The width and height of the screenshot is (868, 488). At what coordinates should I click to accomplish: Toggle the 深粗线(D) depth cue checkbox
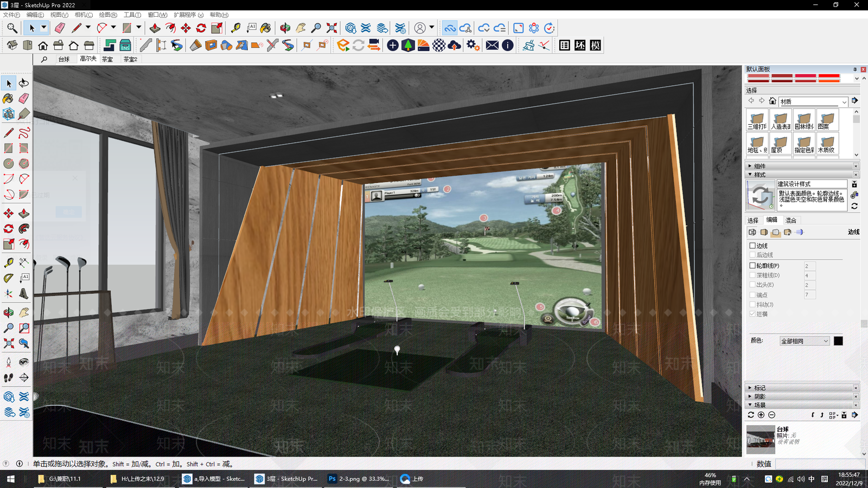[x=752, y=275]
